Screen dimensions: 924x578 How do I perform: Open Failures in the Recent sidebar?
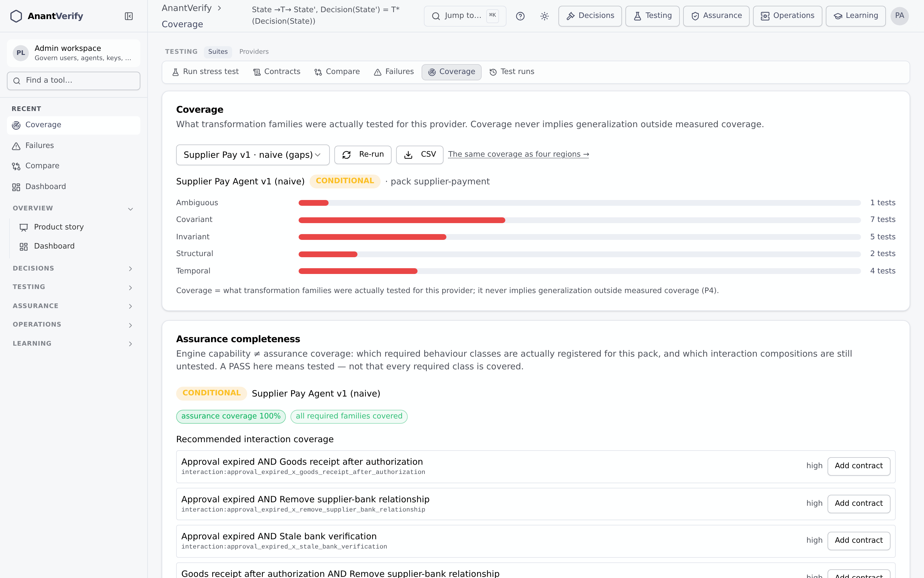tap(74, 146)
